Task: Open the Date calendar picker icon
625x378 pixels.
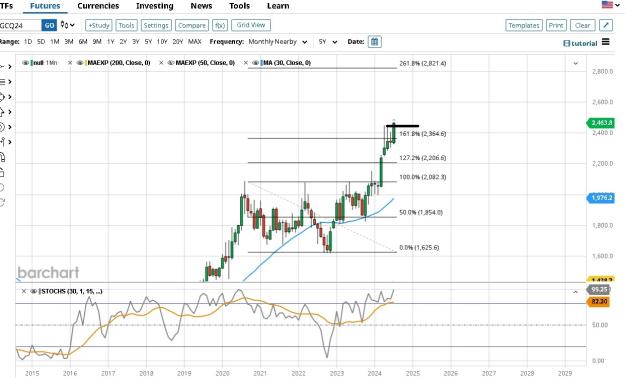Action: 374,41
